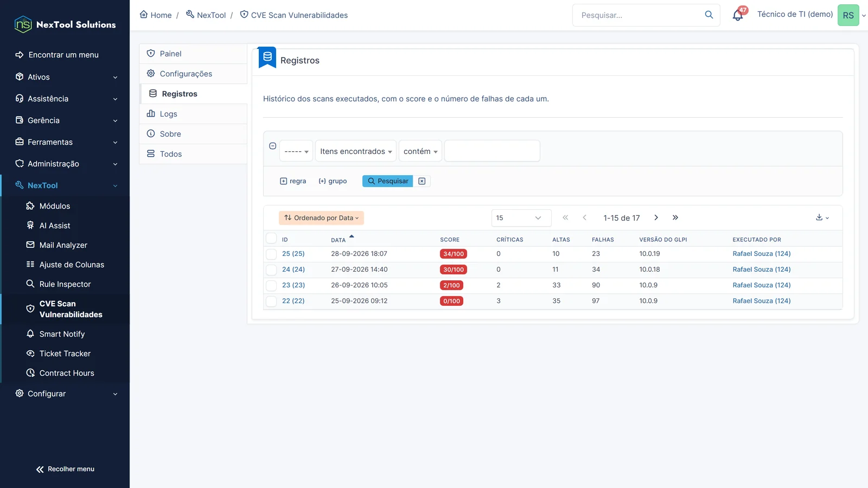Click the Contract Hours clock icon

pos(30,373)
